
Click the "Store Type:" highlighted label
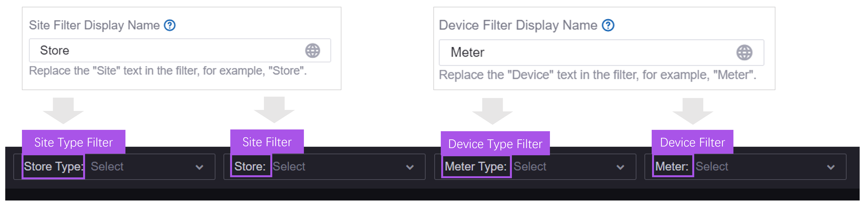[53, 167]
